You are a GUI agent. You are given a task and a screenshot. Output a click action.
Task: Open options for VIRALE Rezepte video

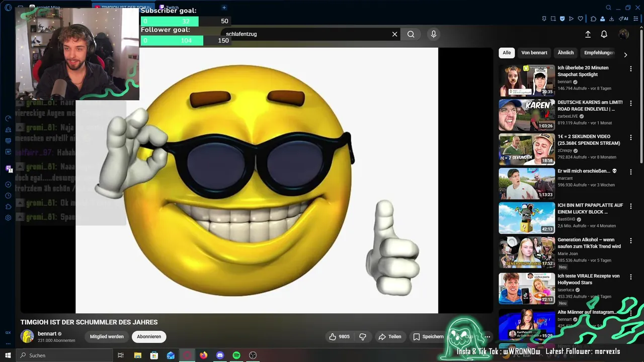[631, 277]
